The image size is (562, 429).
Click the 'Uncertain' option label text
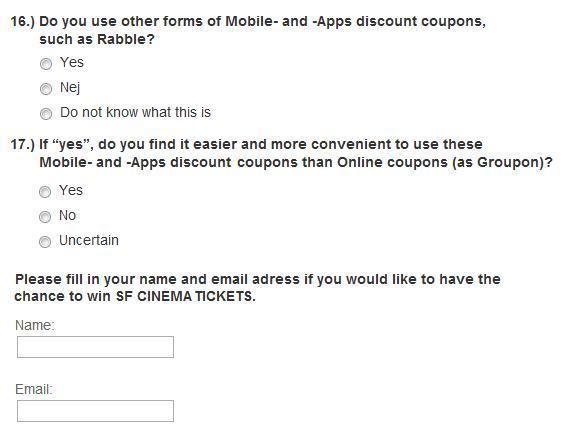(89, 240)
